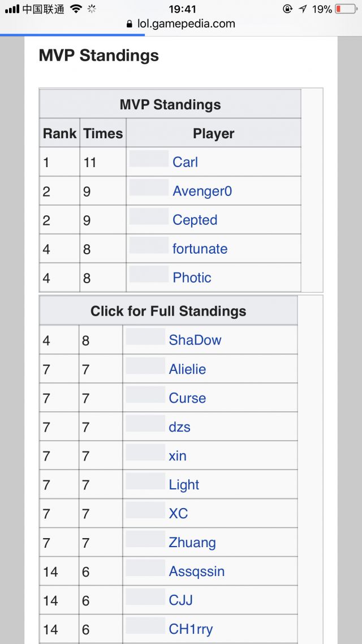This screenshot has height=644, width=362.
Task: Sort by the Times column header
Action: [103, 134]
